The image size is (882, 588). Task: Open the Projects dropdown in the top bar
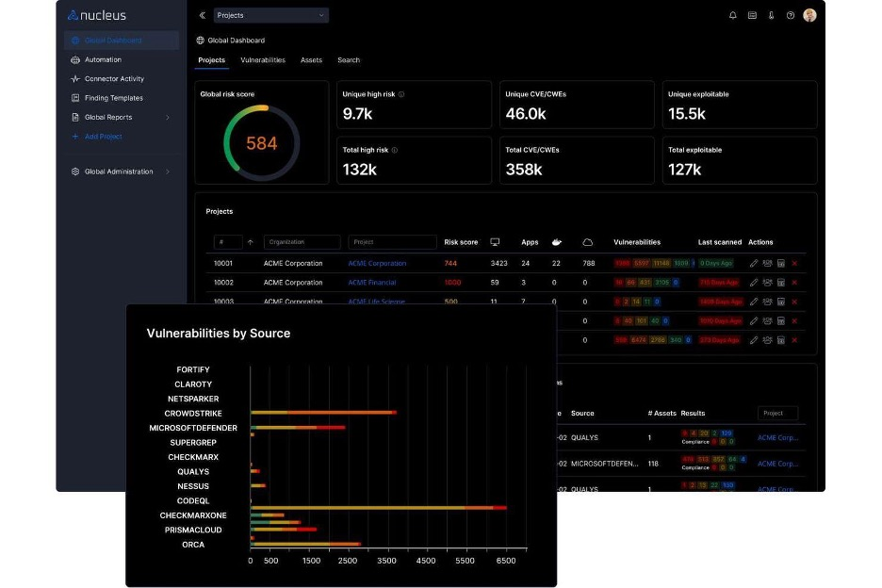[x=270, y=15]
